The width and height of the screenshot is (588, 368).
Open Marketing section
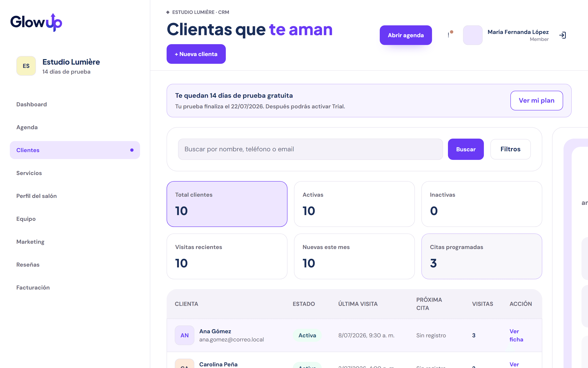pyautogui.click(x=75, y=242)
